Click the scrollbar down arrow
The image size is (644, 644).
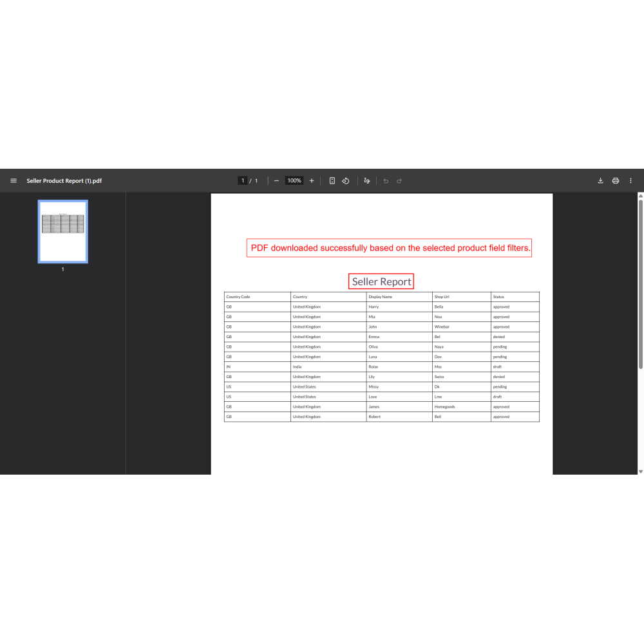(x=640, y=471)
